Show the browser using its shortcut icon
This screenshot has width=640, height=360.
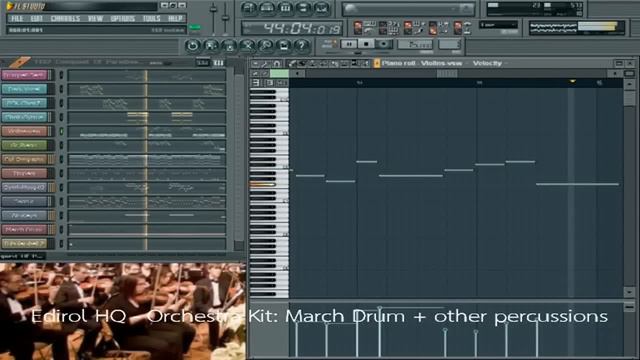(303, 8)
